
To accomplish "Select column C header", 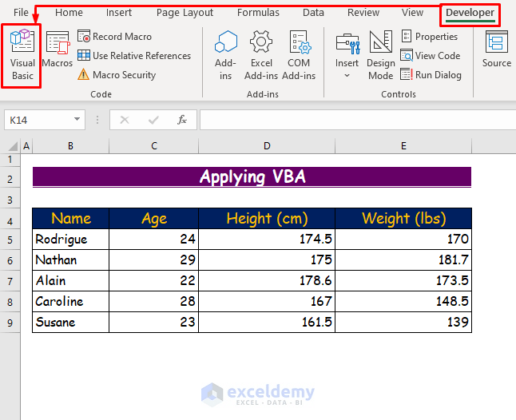I will (x=153, y=146).
